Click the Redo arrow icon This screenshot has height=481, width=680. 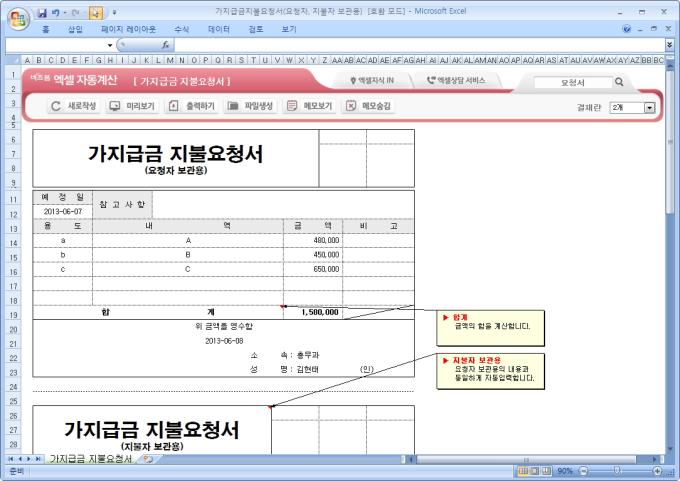click(x=75, y=13)
